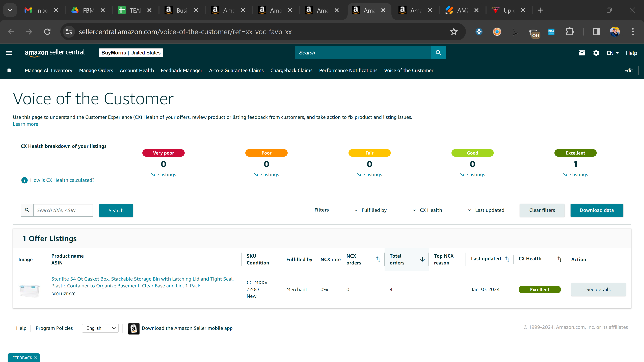The height and width of the screenshot is (362, 644).
Task: Open Chargeback Claims
Action: (x=291, y=70)
